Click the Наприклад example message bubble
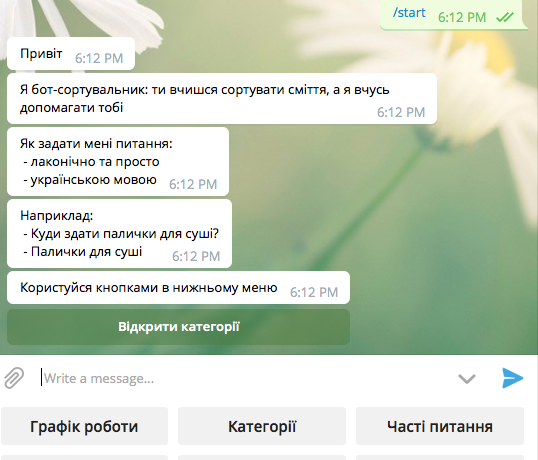The height and width of the screenshot is (460, 538). coord(119,234)
